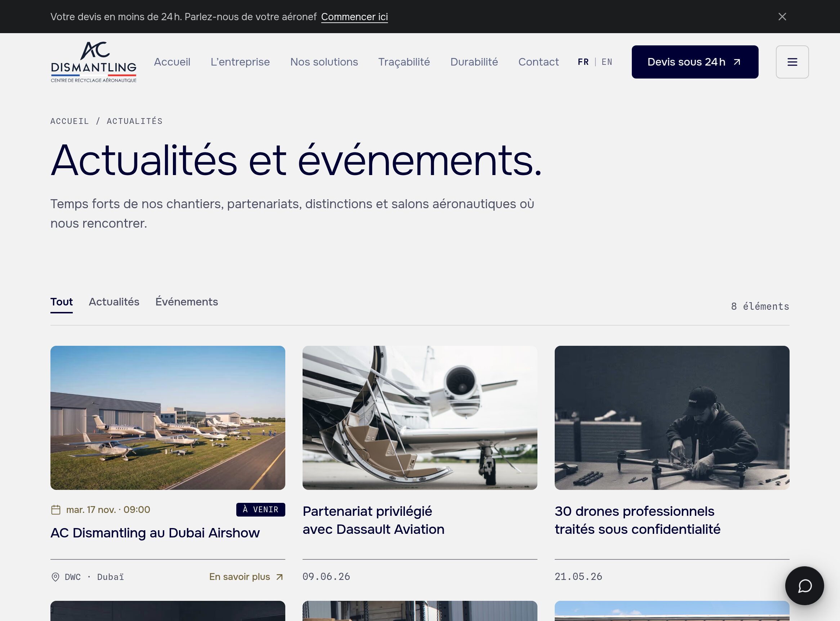Close the top announcement banner
840x621 pixels.
(x=782, y=17)
